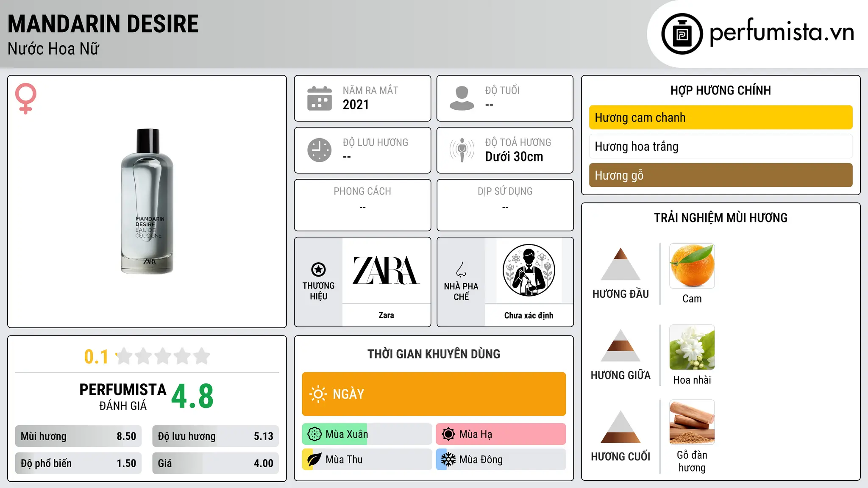Viewport: 868px width, 488px height.
Task: Click the 'Chưa xác định' caption
Action: [x=529, y=315]
